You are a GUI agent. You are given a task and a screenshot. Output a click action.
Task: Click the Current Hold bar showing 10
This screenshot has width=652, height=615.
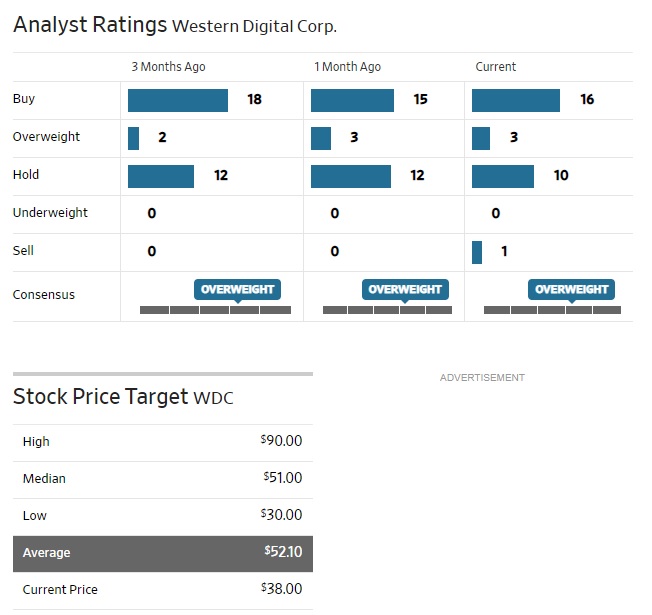(502, 176)
